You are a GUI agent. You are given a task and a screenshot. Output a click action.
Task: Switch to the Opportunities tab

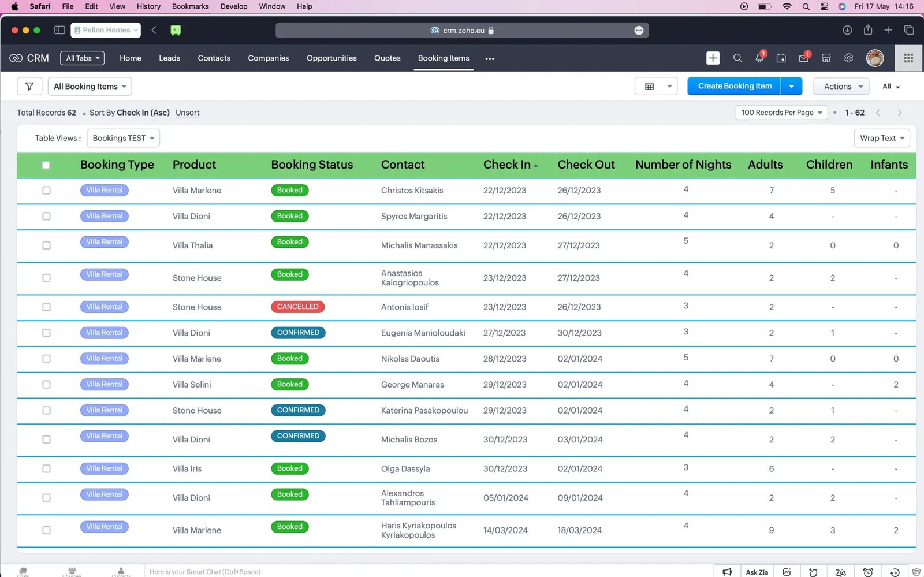click(x=331, y=58)
